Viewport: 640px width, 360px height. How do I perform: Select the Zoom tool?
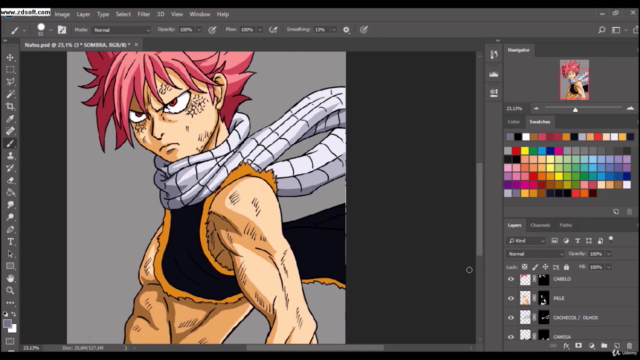10,291
